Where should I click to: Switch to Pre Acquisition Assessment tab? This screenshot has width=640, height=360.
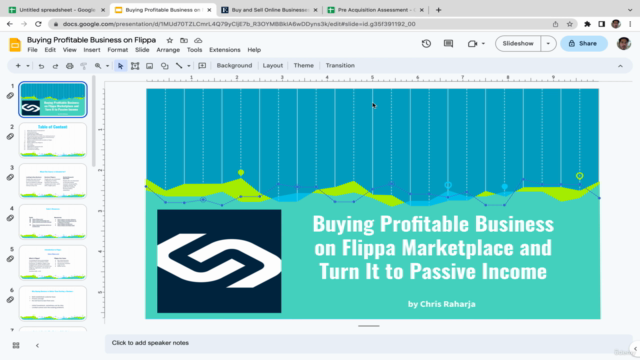(x=376, y=10)
